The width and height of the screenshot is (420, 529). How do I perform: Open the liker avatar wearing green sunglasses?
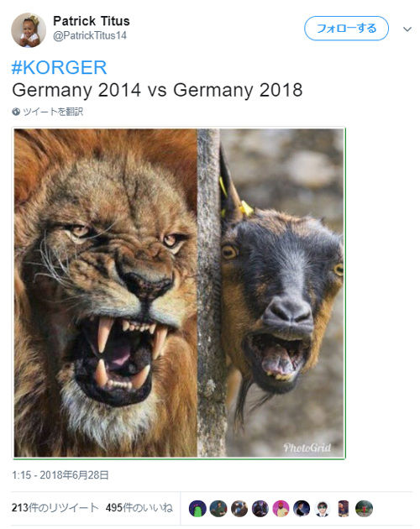pos(323,508)
